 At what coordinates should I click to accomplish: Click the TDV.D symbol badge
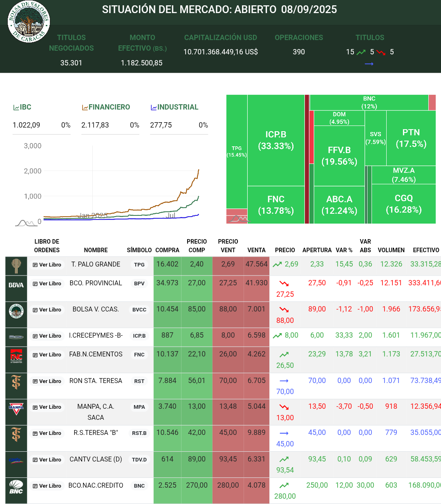[139, 460]
